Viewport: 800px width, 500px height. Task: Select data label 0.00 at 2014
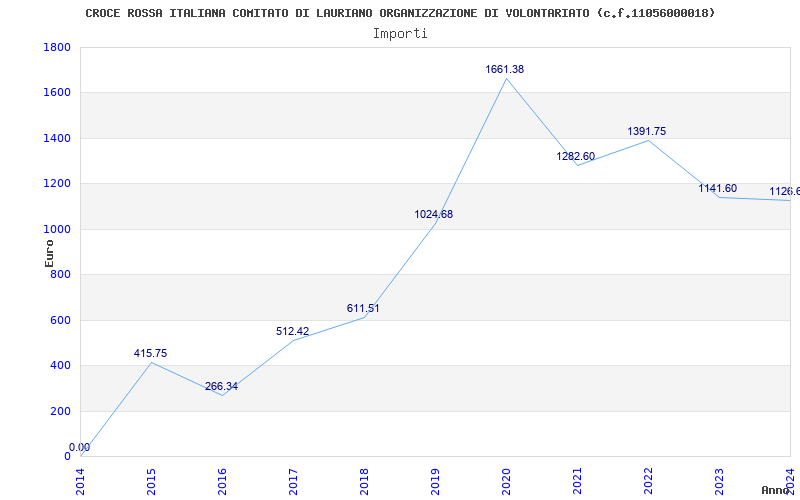point(80,447)
